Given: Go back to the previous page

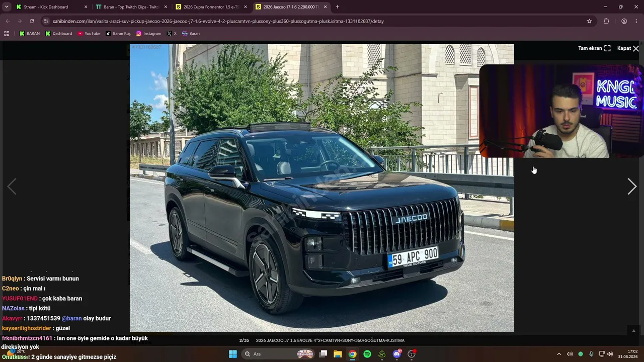Looking at the screenshot, I should (x=8, y=21).
